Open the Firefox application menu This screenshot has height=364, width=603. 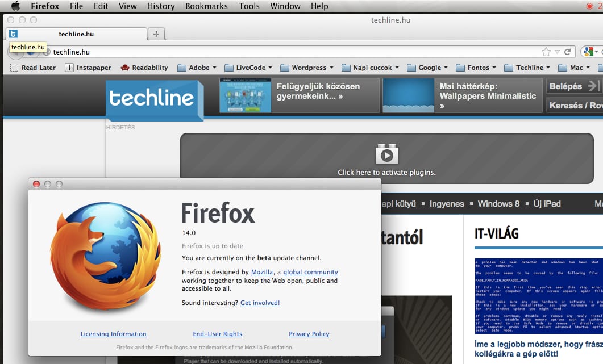[x=45, y=6]
